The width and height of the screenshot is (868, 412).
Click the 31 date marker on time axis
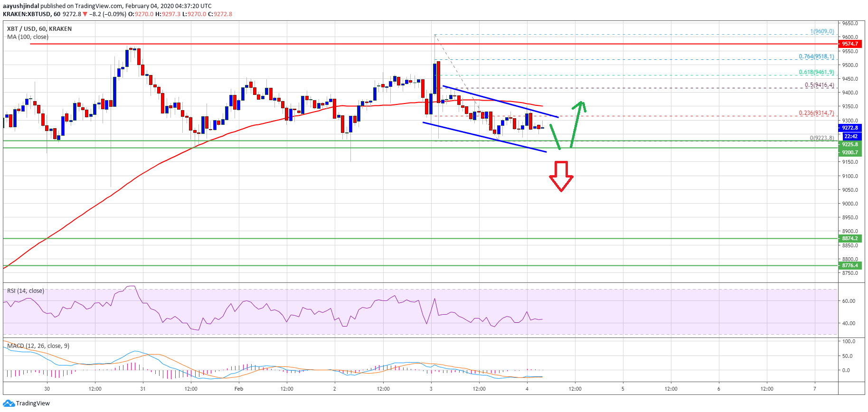(143, 389)
